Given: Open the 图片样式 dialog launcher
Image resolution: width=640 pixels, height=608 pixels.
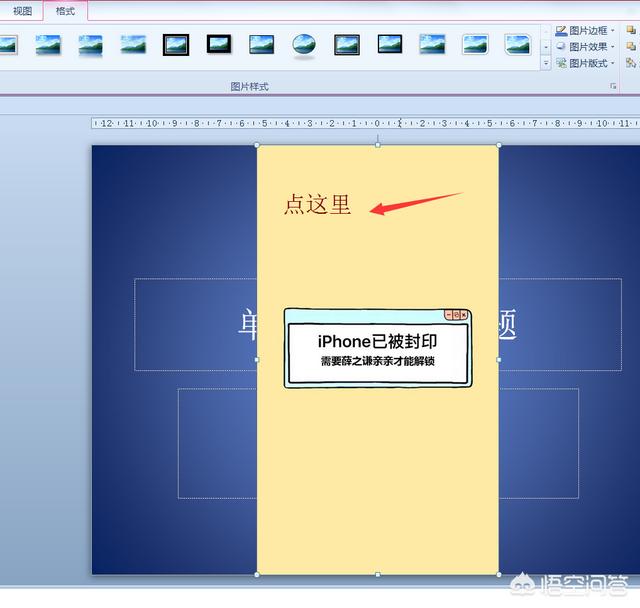Looking at the screenshot, I should [x=613, y=86].
